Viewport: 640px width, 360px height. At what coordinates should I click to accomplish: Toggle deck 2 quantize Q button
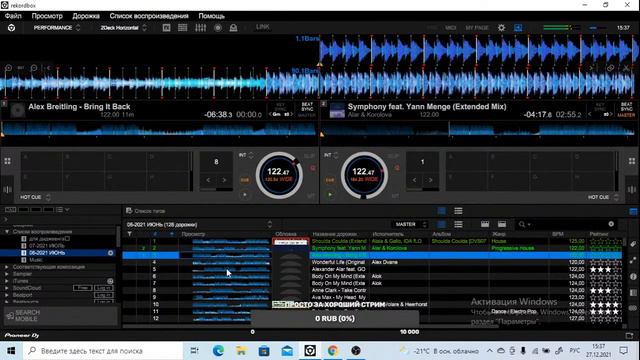pos(397,168)
